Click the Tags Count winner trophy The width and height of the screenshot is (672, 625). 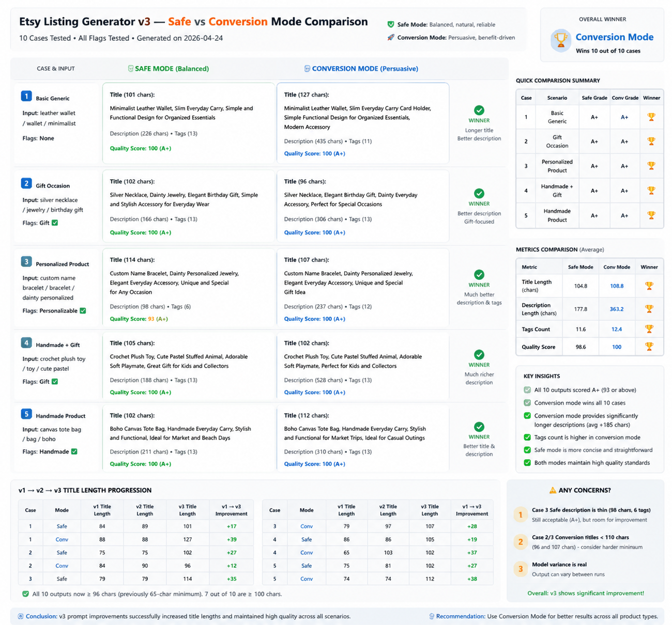[649, 329]
